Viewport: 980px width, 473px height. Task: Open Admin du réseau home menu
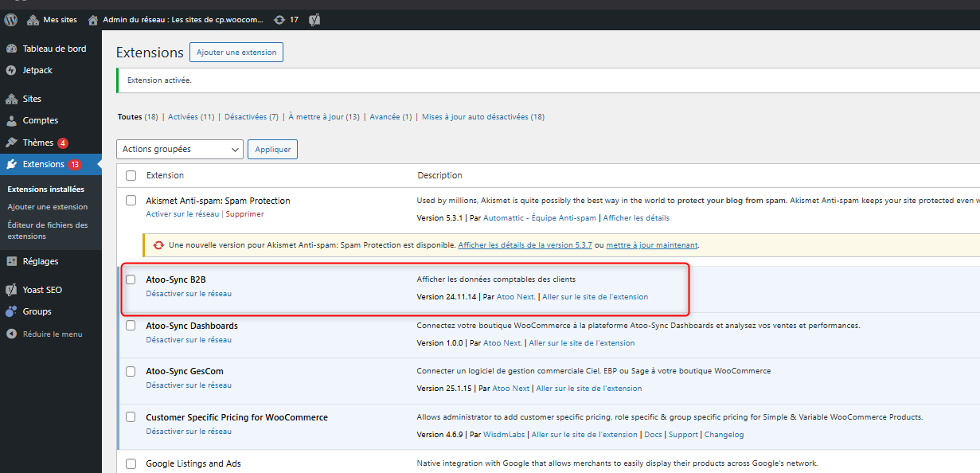point(175,19)
